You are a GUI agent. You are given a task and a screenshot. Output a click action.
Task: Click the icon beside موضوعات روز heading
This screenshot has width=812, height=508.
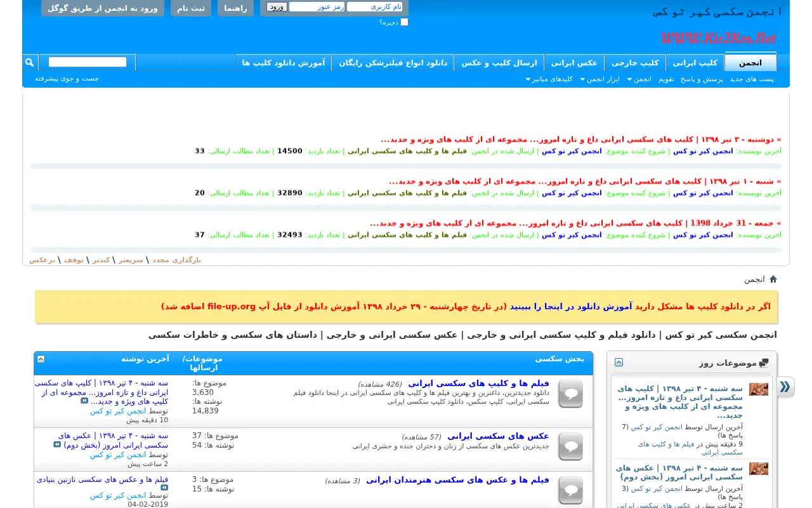763,363
